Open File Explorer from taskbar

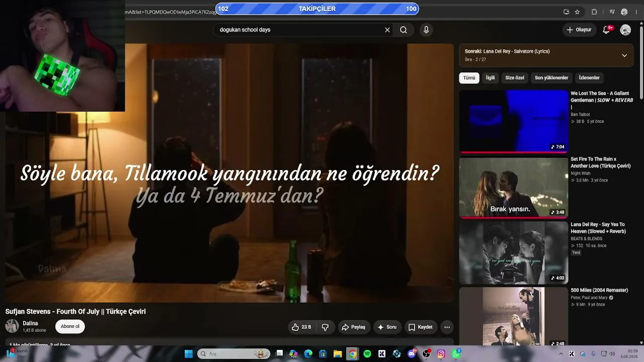(x=338, y=354)
